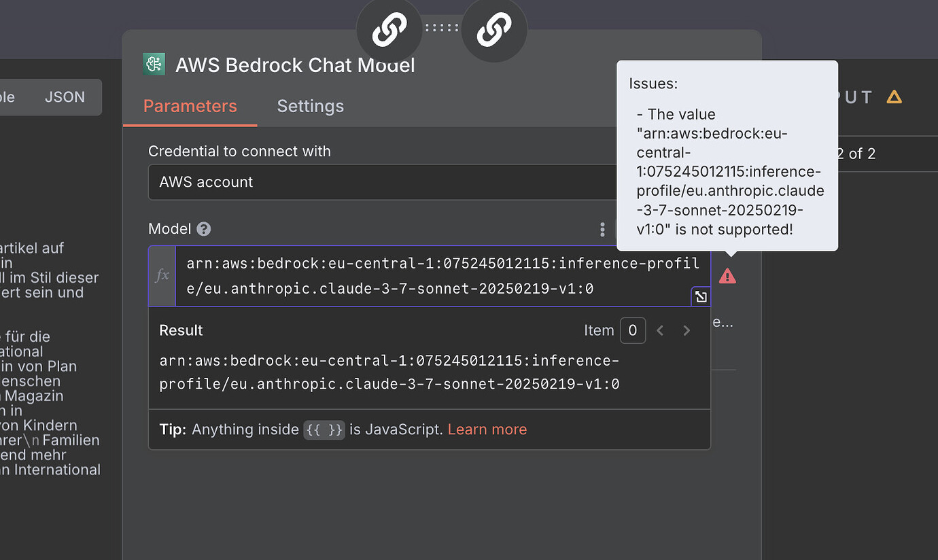The height and width of the screenshot is (560, 938).
Task: Open the expression editor via expand icon
Action: tap(700, 296)
